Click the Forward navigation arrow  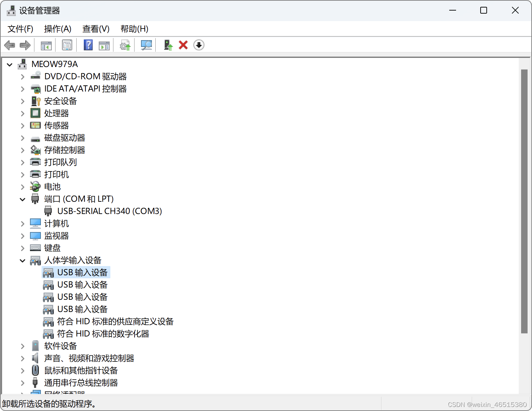pos(25,45)
